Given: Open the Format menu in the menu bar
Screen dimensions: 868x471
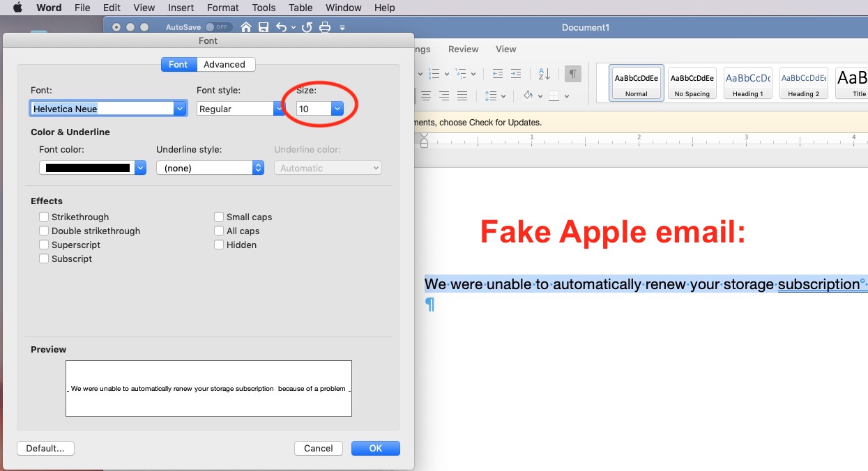Looking at the screenshot, I should pyautogui.click(x=223, y=8).
